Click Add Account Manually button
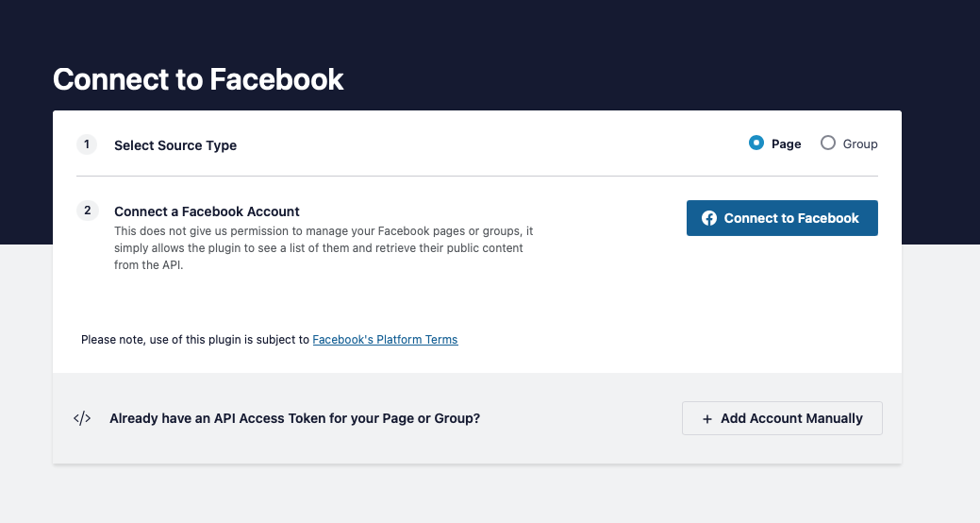This screenshot has width=980, height=523. pos(782,418)
